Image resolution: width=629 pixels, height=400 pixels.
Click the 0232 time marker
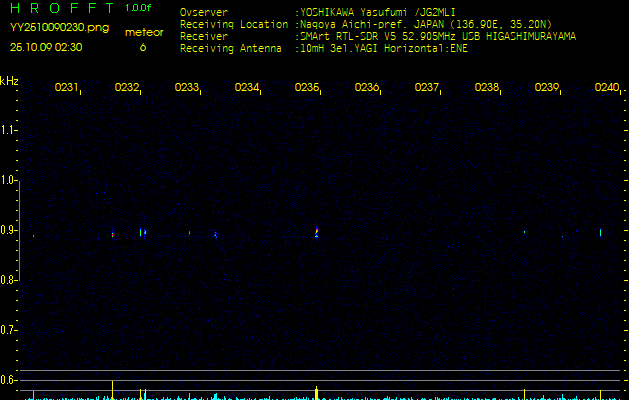(x=127, y=87)
